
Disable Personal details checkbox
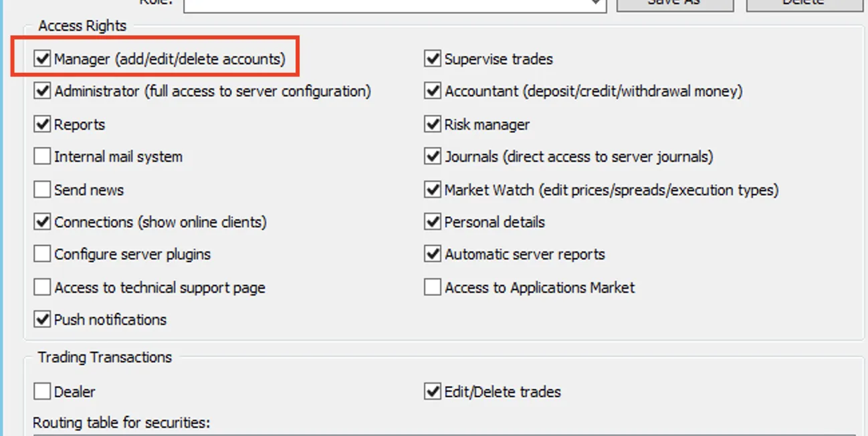click(433, 222)
